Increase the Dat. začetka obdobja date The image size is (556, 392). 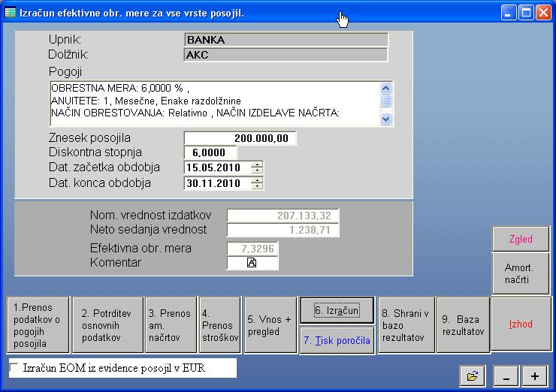pyautogui.click(x=258, y=164)
